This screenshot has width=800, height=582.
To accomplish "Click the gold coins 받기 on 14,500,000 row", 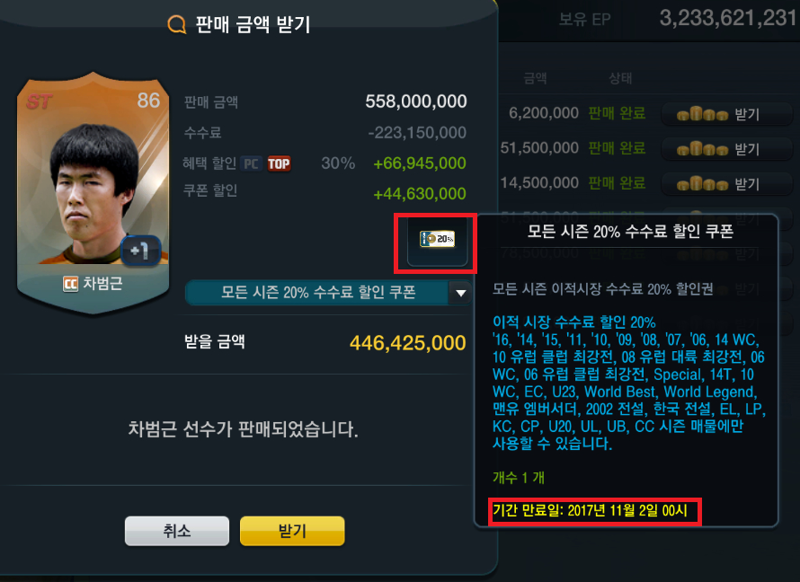I will [x=726, y=184].
